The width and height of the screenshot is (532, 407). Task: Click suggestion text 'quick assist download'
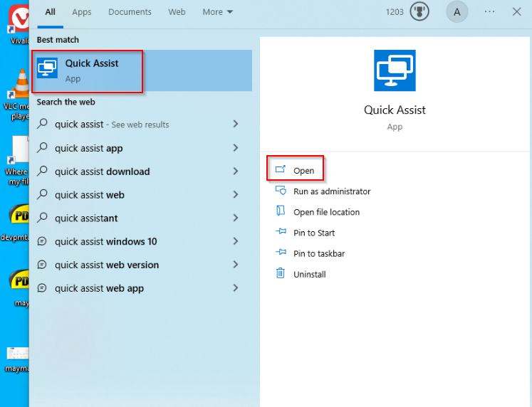pyautogui.click(x=102, y=171)
